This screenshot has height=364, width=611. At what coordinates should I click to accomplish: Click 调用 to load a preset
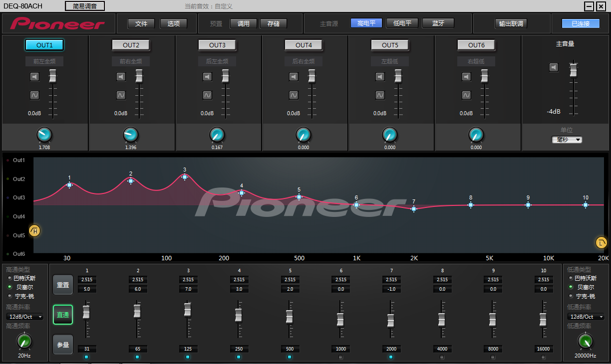tap(243, 23)
